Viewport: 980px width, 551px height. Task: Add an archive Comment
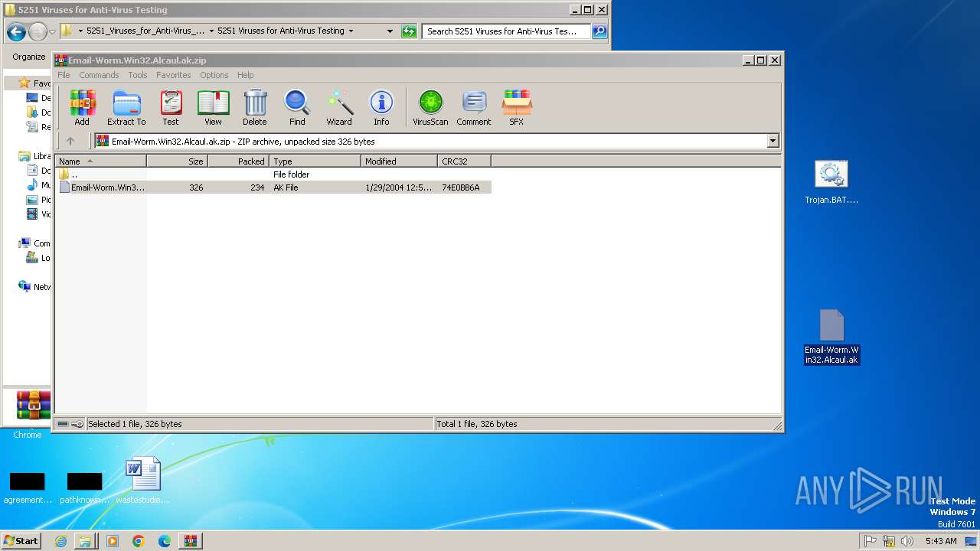[x=474, y=108]
